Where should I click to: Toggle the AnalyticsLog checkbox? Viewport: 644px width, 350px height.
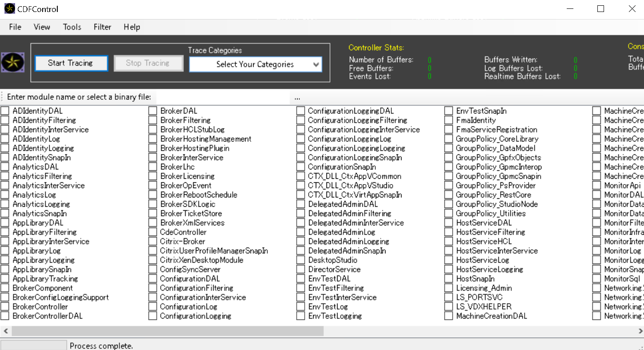click(5, 195)
